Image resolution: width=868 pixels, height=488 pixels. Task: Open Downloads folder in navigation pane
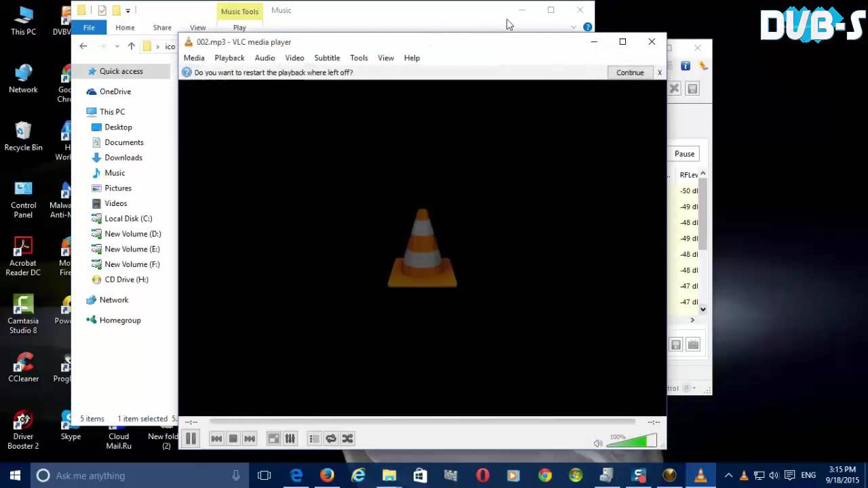[x=123, y=158]
